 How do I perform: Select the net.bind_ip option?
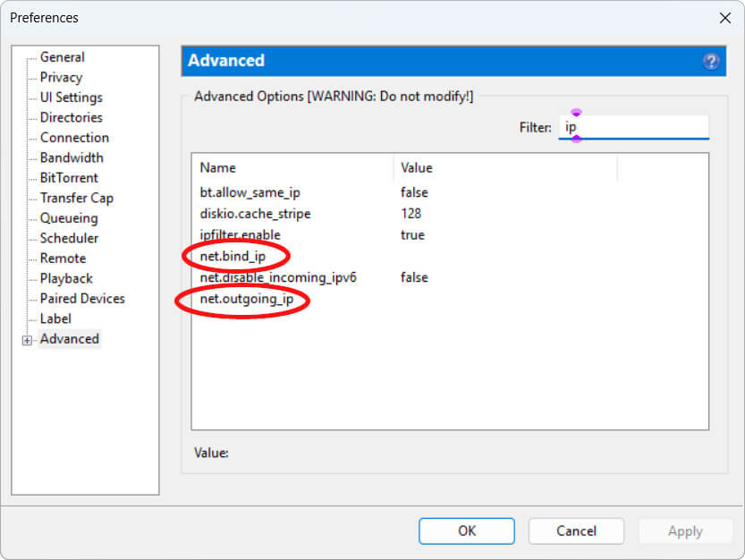pos(450,256)
